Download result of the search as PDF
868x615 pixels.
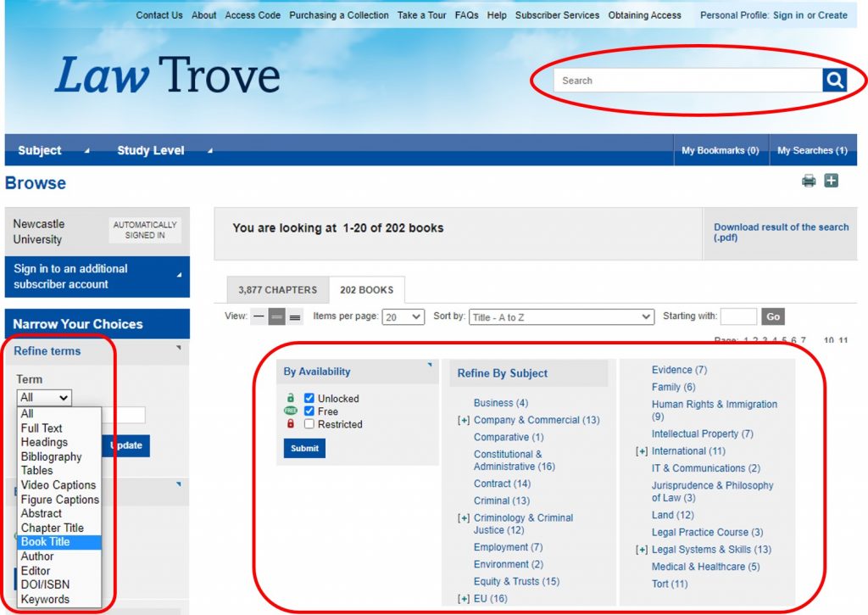(781, 232)
